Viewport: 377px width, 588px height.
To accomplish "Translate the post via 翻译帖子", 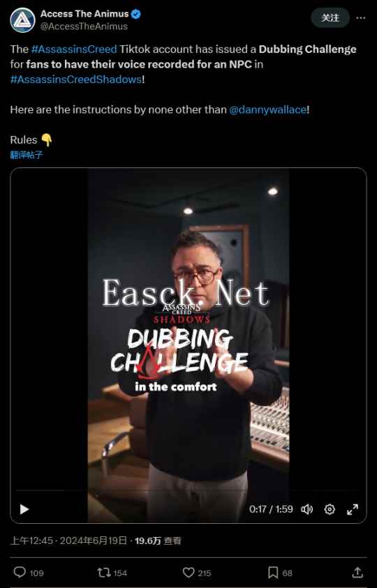I will (x=27, y=155).
